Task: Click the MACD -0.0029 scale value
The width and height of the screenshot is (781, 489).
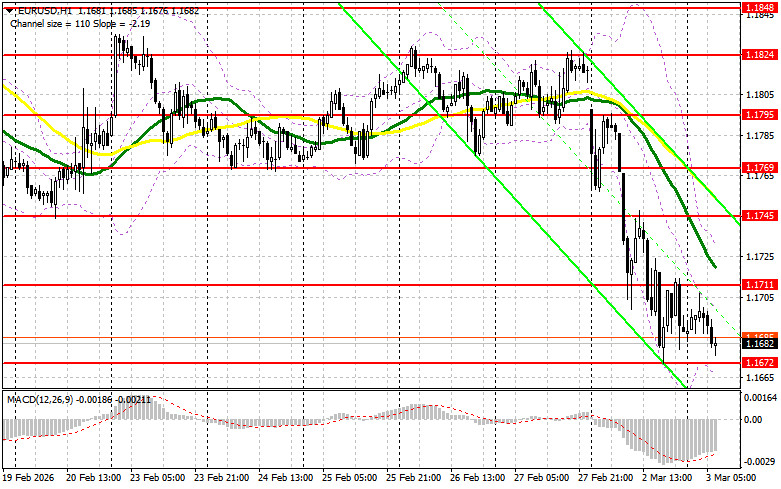Action: click(x=760, y=464)
